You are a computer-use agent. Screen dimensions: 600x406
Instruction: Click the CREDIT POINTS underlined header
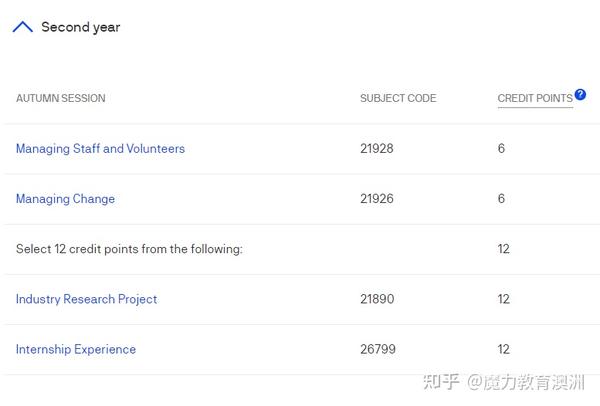tap(535, 98)
